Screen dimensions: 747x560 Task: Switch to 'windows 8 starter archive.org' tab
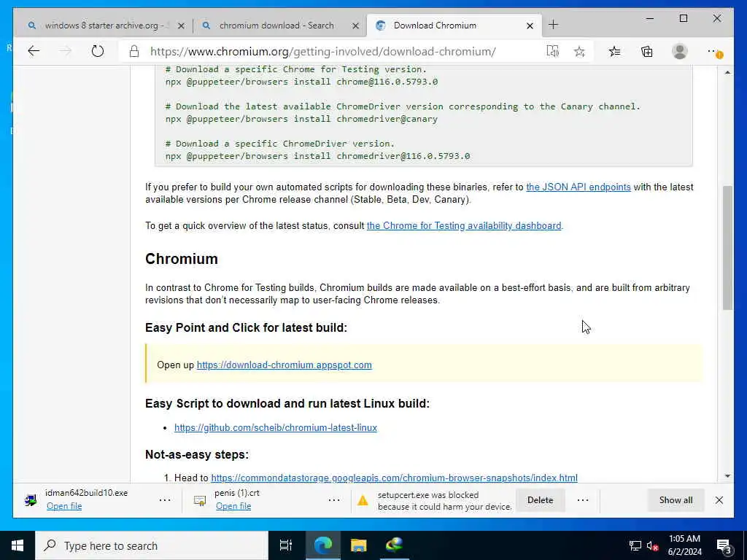pyautogui.click(x=104, y=26)
